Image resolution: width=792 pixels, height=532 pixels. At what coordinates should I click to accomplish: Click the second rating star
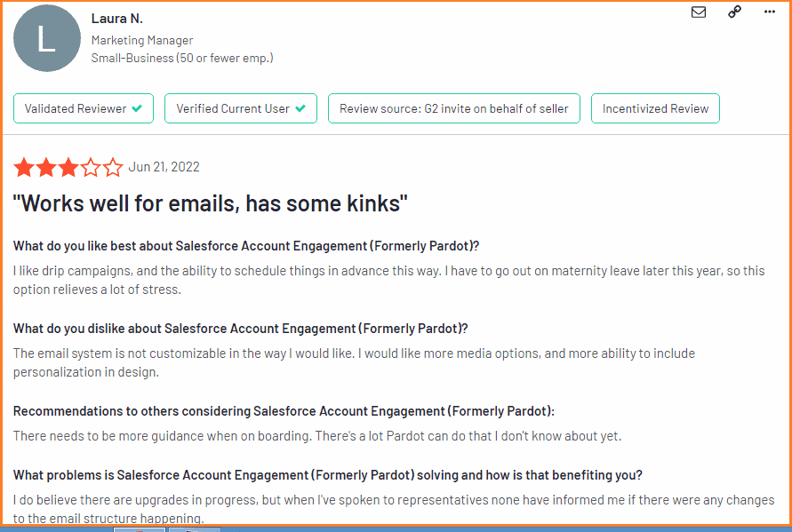46,167
